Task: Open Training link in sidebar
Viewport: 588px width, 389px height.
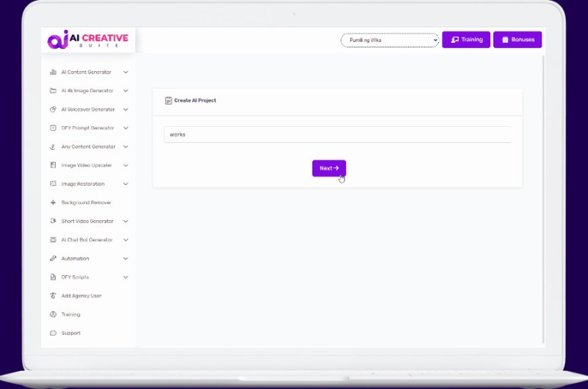Action: tap(71, 314)
